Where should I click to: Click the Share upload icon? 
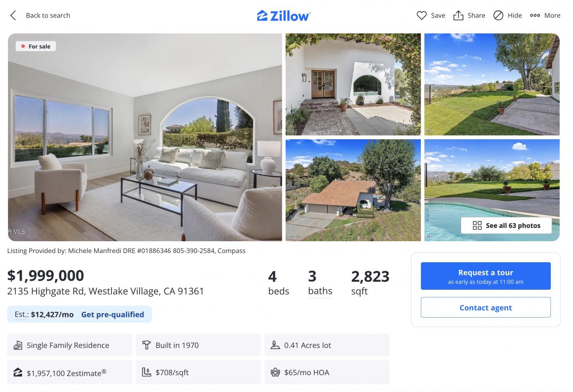458,15
